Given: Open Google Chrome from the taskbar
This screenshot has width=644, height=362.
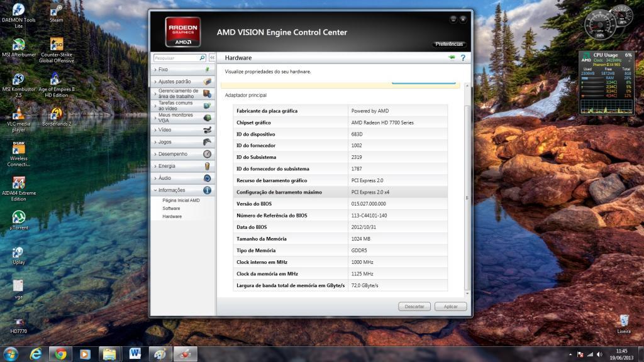Looking at the screenshot, I should point(60,354).
